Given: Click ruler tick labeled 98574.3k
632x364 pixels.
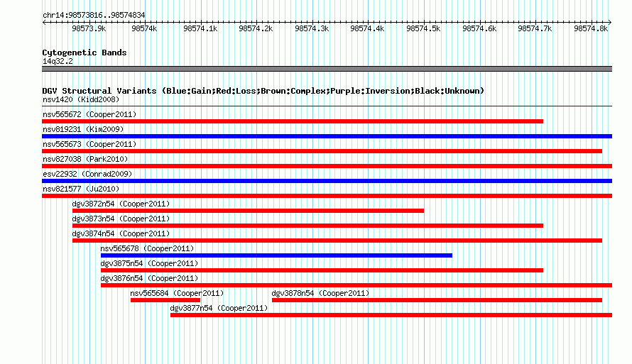Looking at the screenshot, I should coord(312,28).
